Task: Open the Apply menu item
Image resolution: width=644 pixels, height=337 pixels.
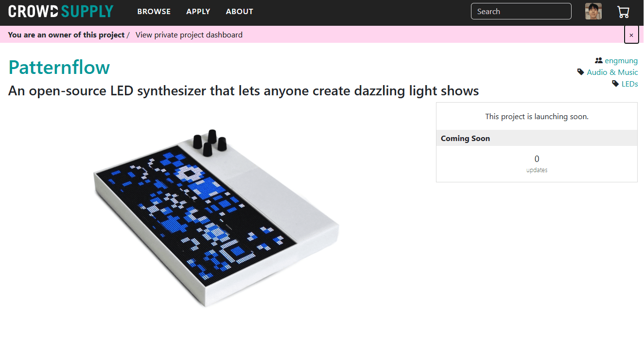Action: [x=198, y=11]
